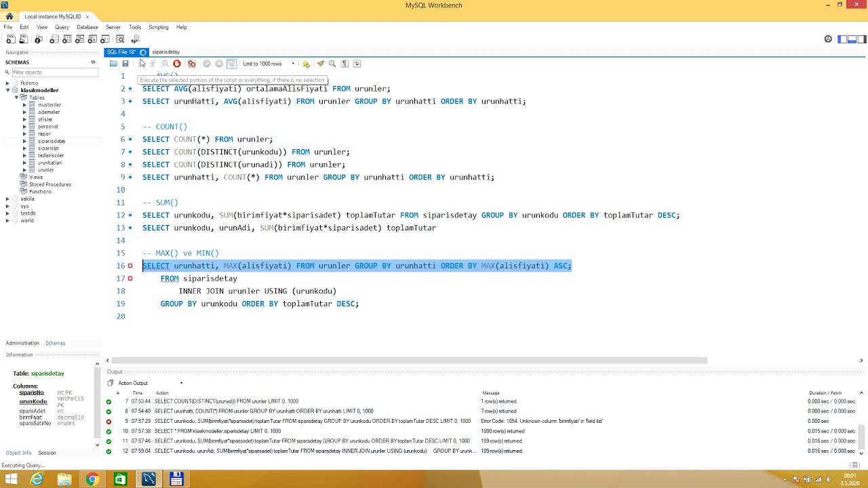Create new view icon in main toolbar

coord(79,39)
